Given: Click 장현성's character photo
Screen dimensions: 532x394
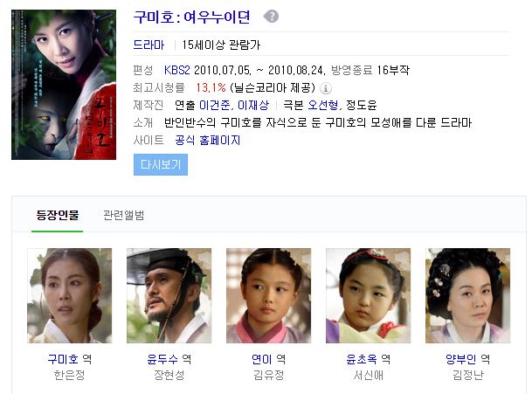Looking at the screenshot, I should (x=169, y=295).
